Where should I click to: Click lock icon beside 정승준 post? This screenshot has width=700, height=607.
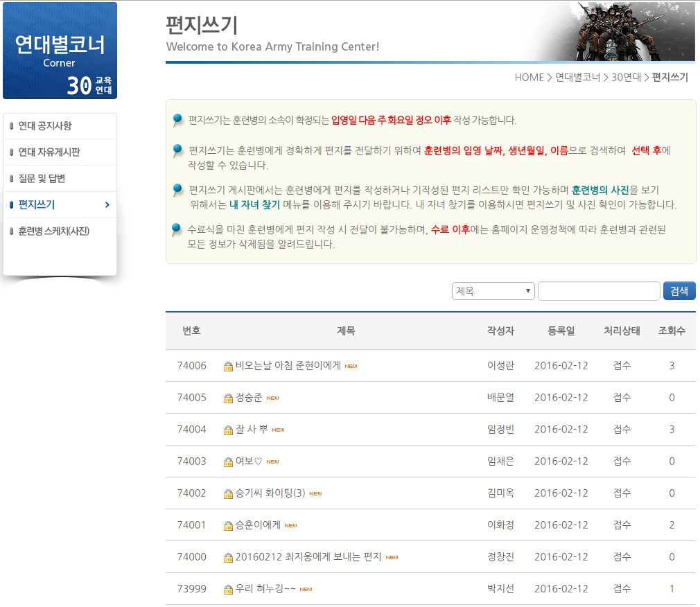click(228, 398)
